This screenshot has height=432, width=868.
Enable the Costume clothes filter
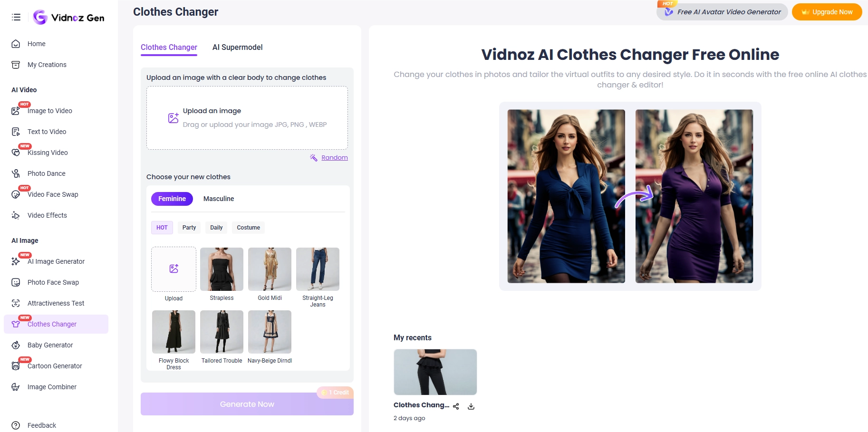coord(248,227)
